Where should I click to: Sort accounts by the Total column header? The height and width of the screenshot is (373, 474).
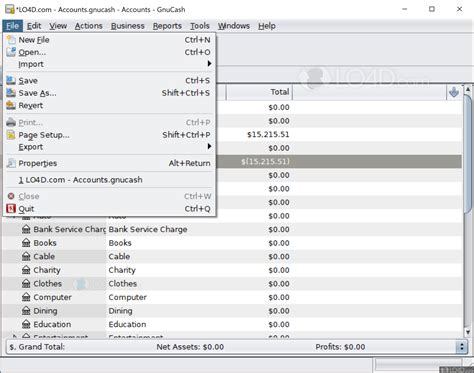click(259, 92)
